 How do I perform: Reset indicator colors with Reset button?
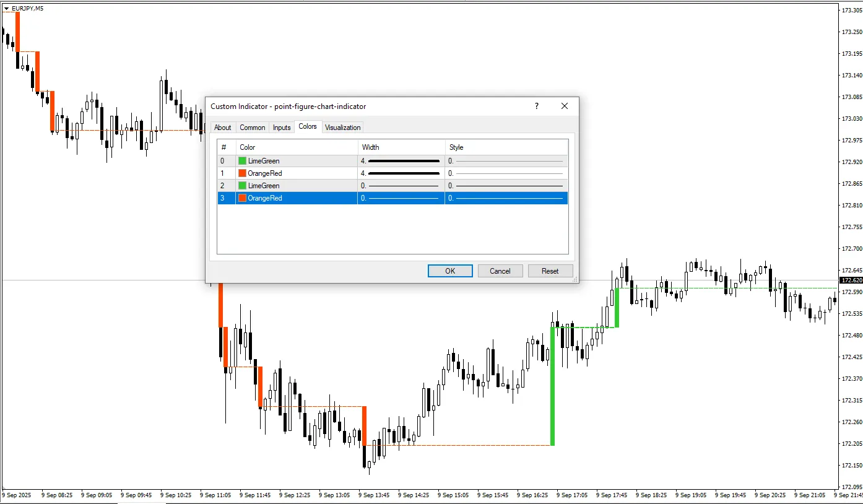[550, 271]
